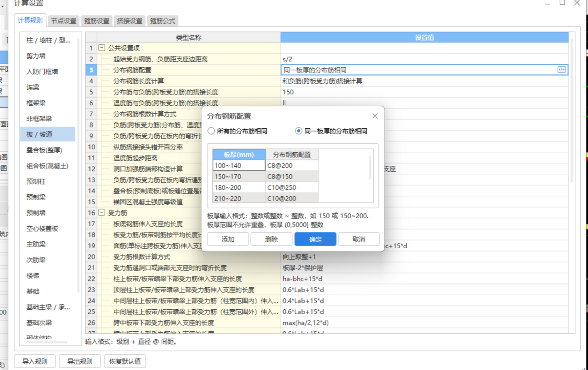Switch to the 箍筋设置 tab
The width and height of the screenshot is (588, 370).
tap(96, 21)
